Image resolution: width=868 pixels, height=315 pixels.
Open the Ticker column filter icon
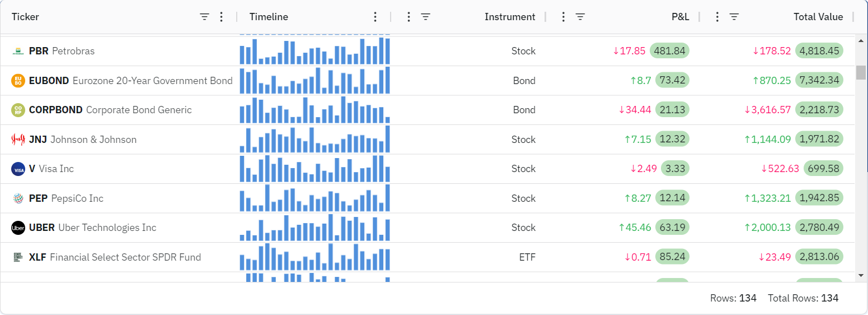click(x=204, y=17)
